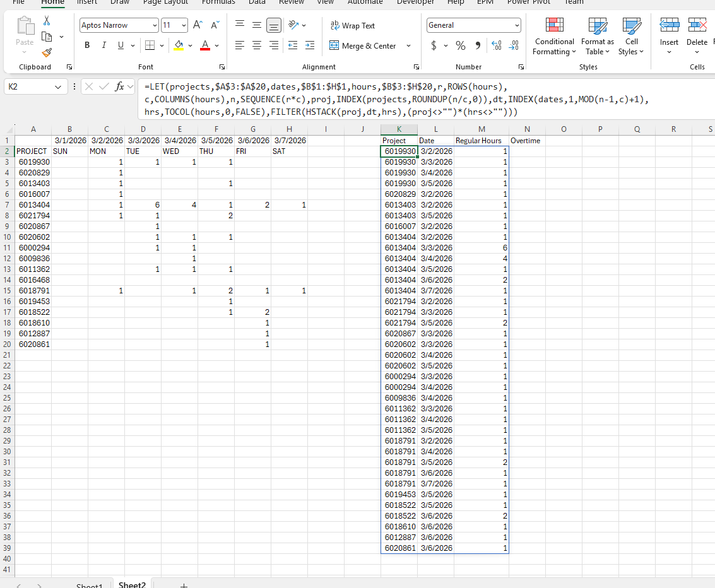Viewport: 715px width, 588px height.
Task: Open Format as Table gallery
Action: (x=598, y=37)
